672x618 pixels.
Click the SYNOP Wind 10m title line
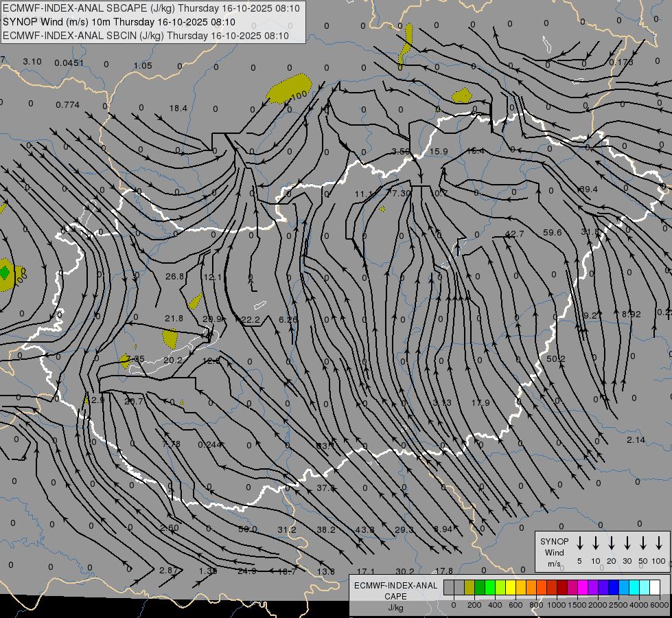click(124, 22)
